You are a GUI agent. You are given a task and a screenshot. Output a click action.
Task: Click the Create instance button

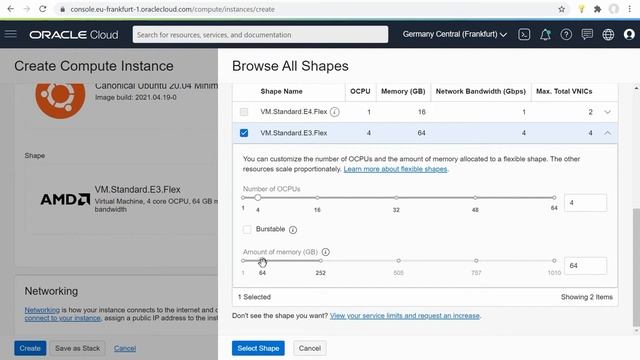coord(30,348)
